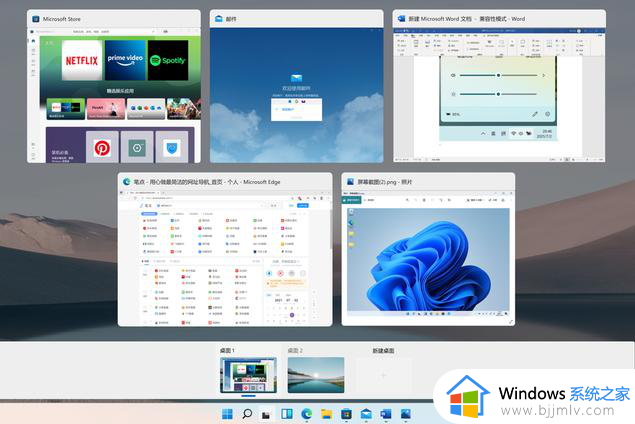Close Task View via its taskbar icon

pyautogui.click(x=266, y=414)
